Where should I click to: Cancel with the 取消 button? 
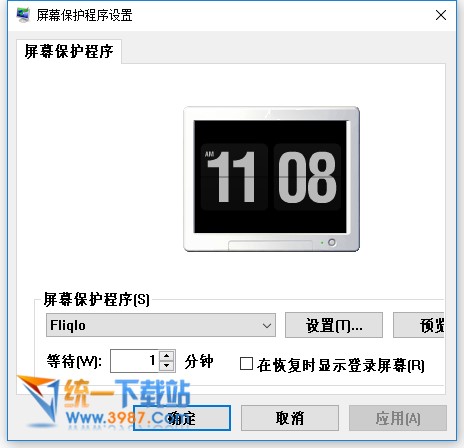[x=290, y=418]
